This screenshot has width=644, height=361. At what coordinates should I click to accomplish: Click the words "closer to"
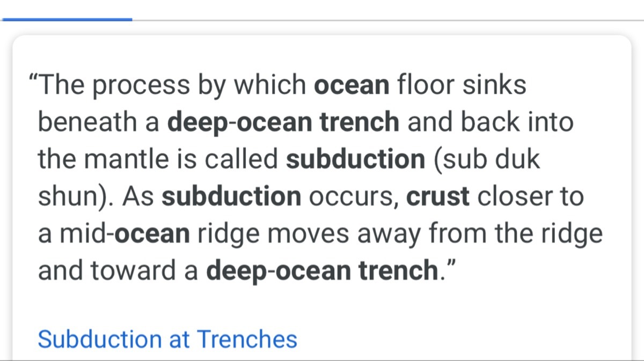click(x=530, y=197)
